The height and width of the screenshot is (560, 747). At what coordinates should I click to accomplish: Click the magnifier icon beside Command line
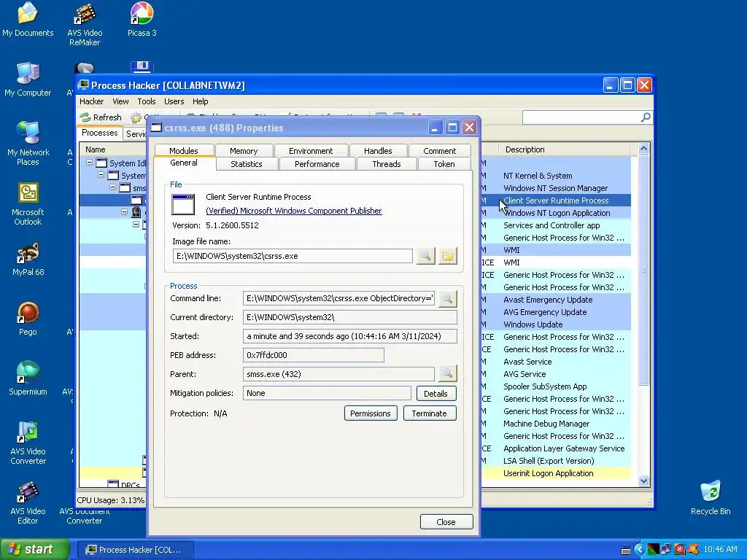click(447, 298)
